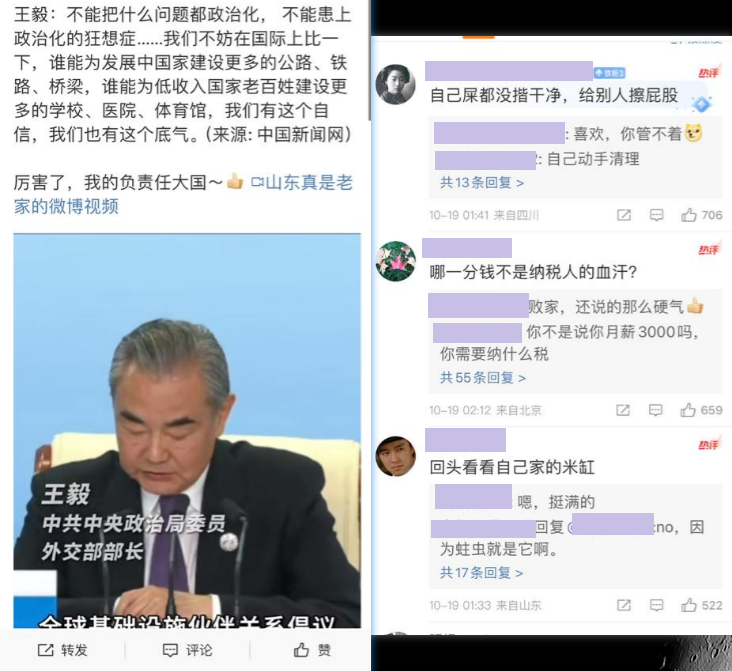Screen dimensions: 732x671
Task: Expand 共13条回复 replies
Action: [482, 183]
